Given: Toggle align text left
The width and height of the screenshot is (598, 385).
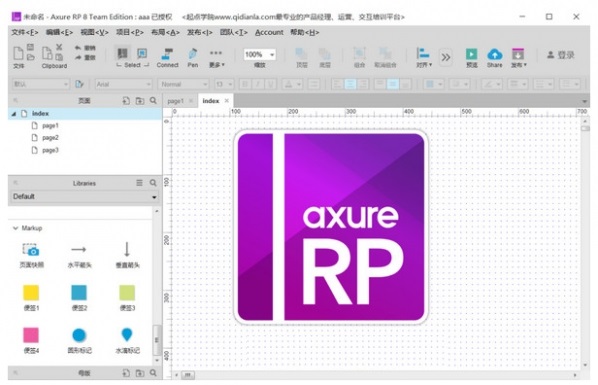Looking at the screenshot, I should 338,84.
